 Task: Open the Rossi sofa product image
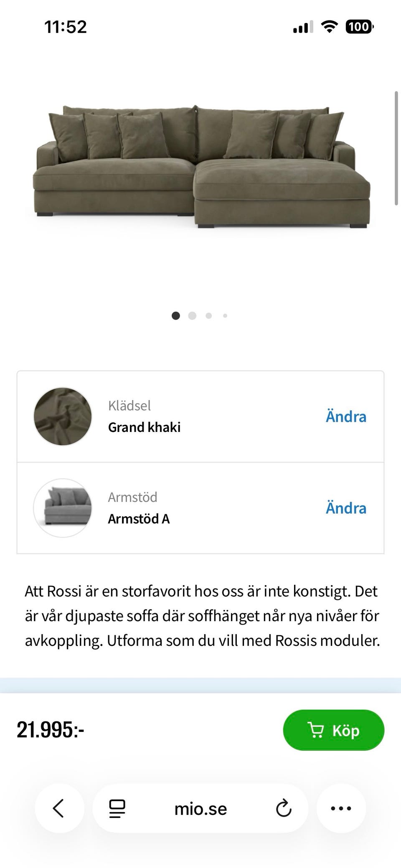[x=200, y=167]
